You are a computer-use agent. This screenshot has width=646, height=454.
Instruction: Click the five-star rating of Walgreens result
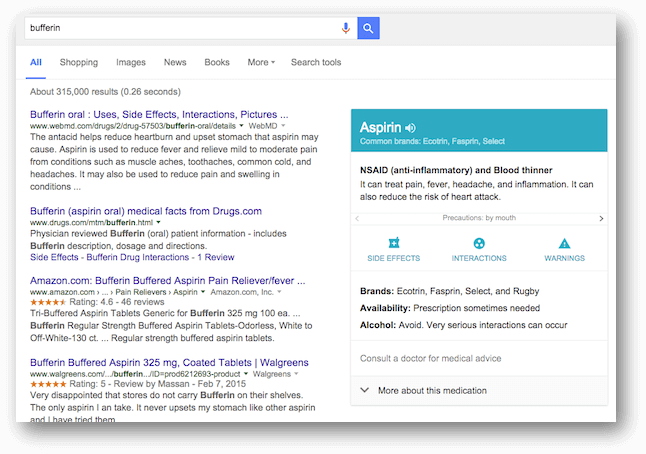48,384
